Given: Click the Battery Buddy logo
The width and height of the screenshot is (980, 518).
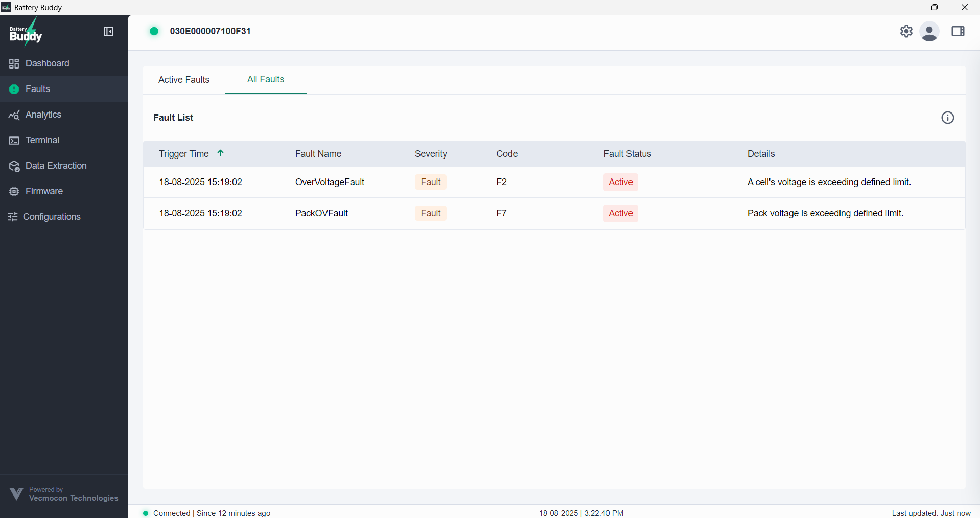Looking at the screenshot, I should (x=26, y=33).
